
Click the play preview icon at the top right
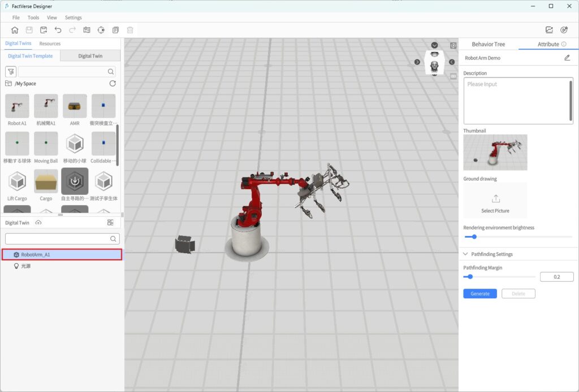coord(563,30)
